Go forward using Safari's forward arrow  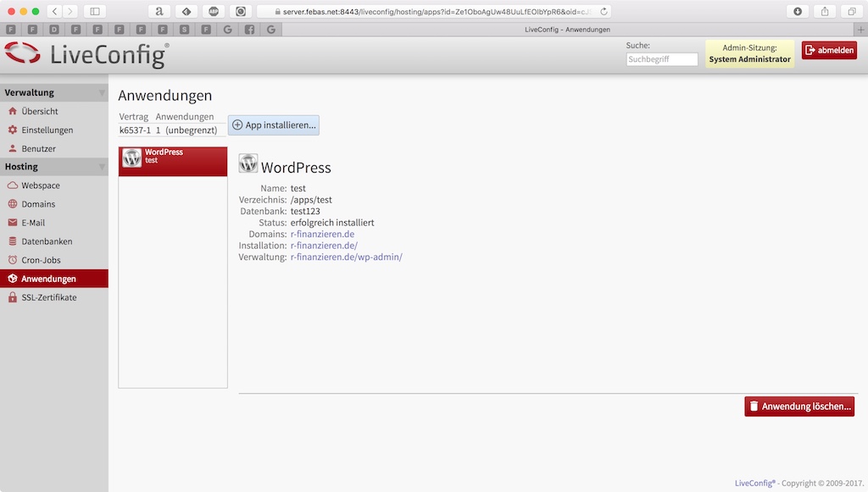70,11
